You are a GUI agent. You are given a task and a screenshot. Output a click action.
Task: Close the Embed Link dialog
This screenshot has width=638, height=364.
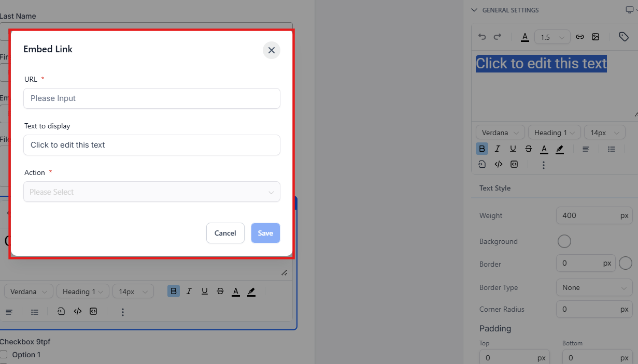click(272, 50)
